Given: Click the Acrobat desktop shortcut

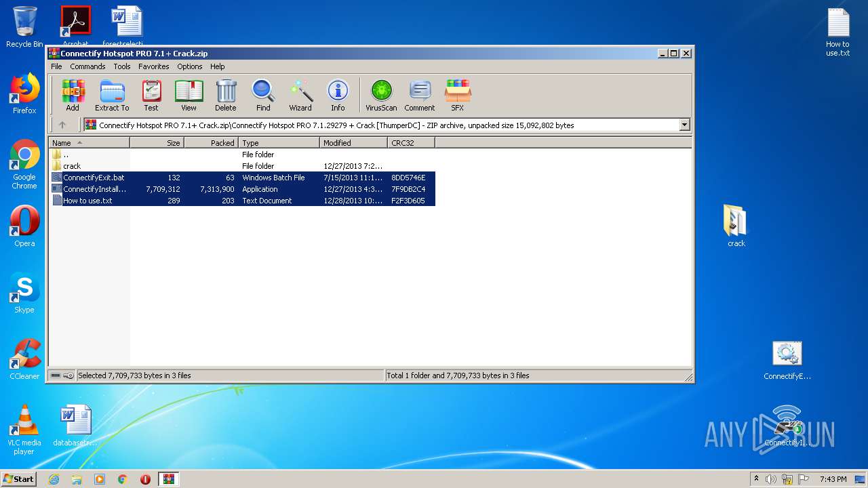Looking at the screenshot, I should coord(75,27).
